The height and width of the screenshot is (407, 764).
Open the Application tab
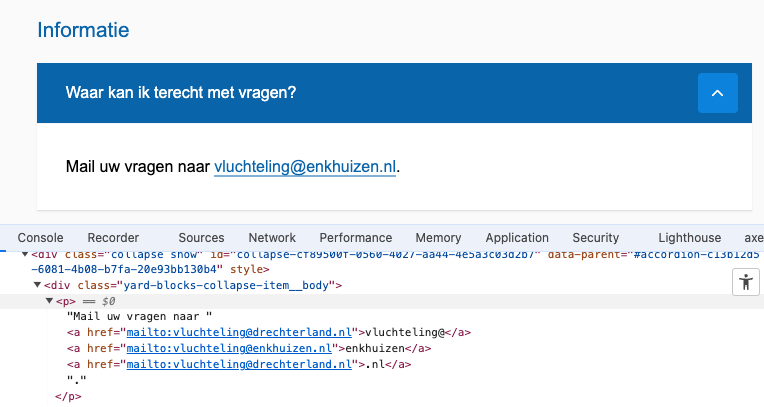point(517,238)
